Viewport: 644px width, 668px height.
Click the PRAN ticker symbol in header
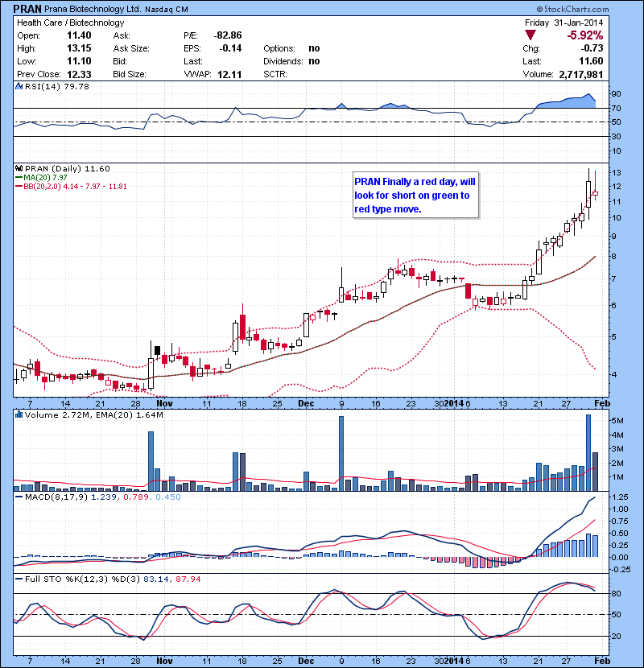(27, 9)
